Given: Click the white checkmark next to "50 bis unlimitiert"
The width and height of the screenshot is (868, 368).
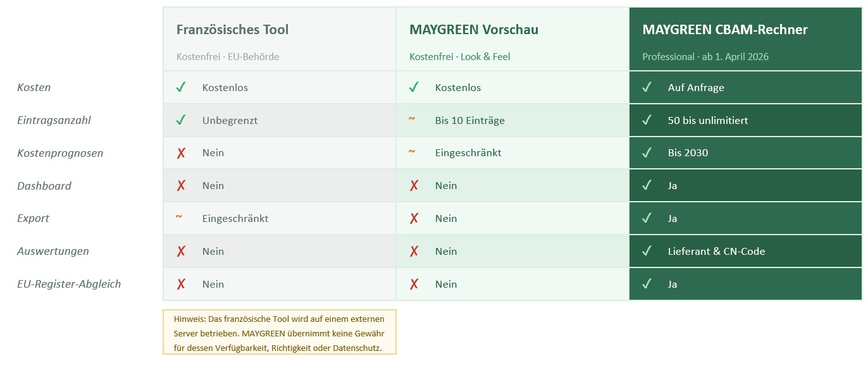Looking at the screenshot, I should tap(647, 120).
